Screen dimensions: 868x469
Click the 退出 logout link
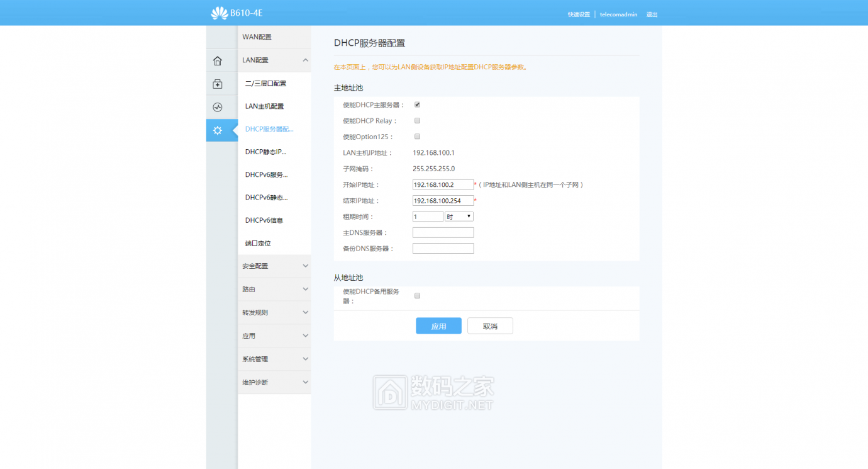[652, 14]
